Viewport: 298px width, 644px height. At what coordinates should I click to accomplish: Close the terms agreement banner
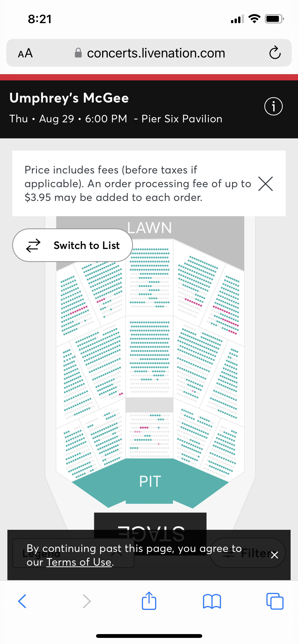point(274,555)
